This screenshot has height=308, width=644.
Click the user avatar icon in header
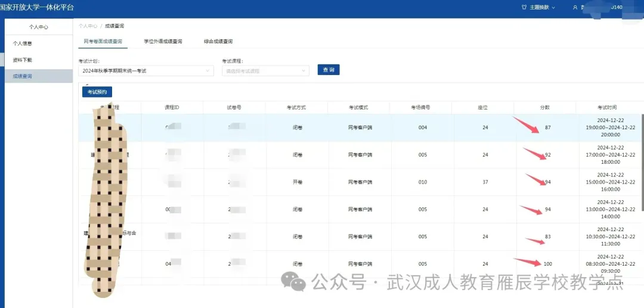click(x=575, y=7)
